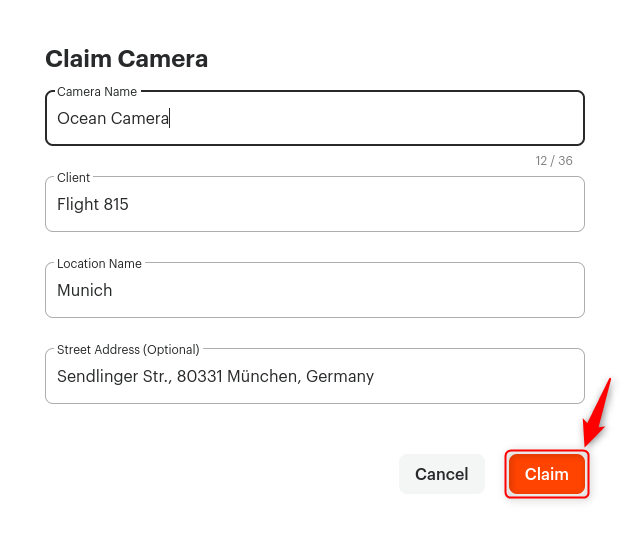Click the word "München" in the address field

point(264,377)
